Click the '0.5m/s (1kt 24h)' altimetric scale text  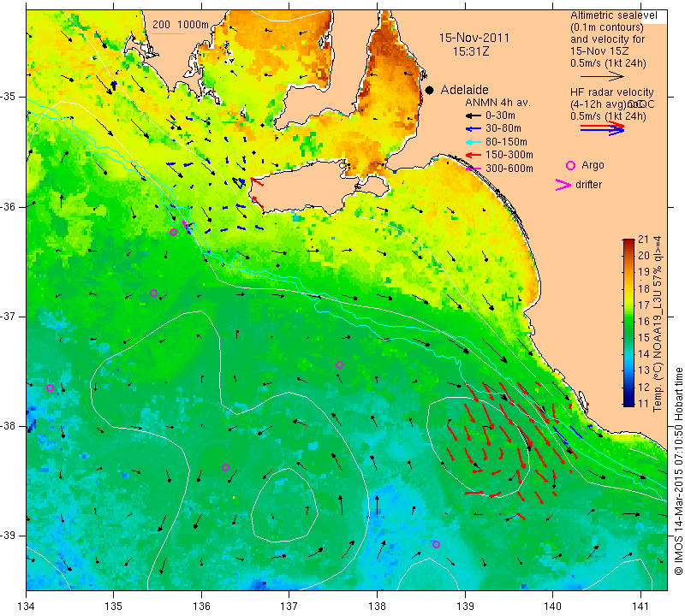(x=608, y=63)
